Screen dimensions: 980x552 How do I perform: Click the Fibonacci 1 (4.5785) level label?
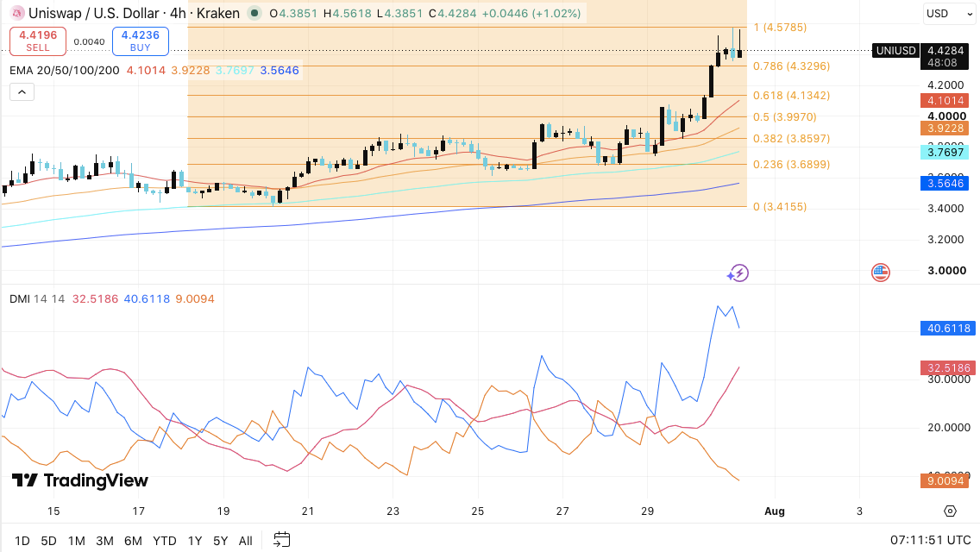[x=780, y=28]
